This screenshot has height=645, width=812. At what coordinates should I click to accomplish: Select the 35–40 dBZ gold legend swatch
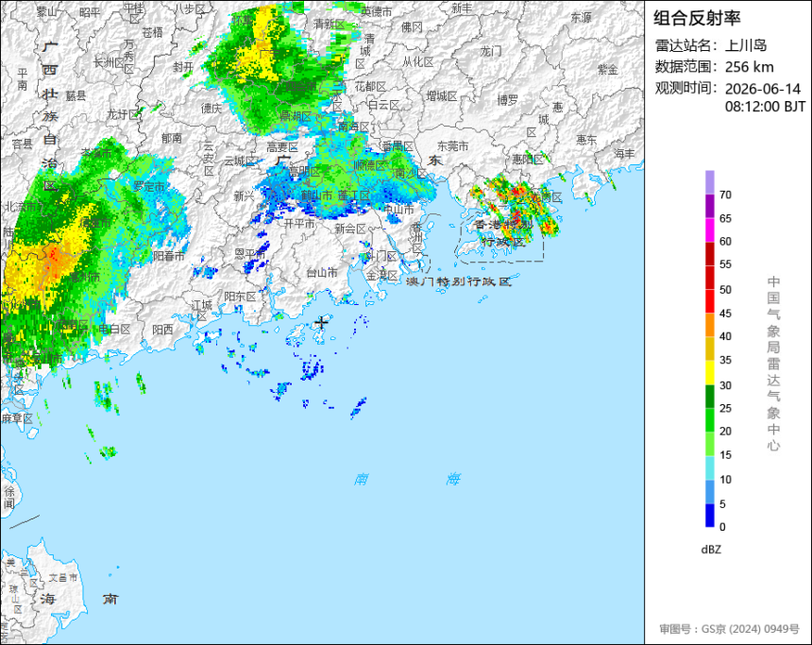tap(709, 348)
